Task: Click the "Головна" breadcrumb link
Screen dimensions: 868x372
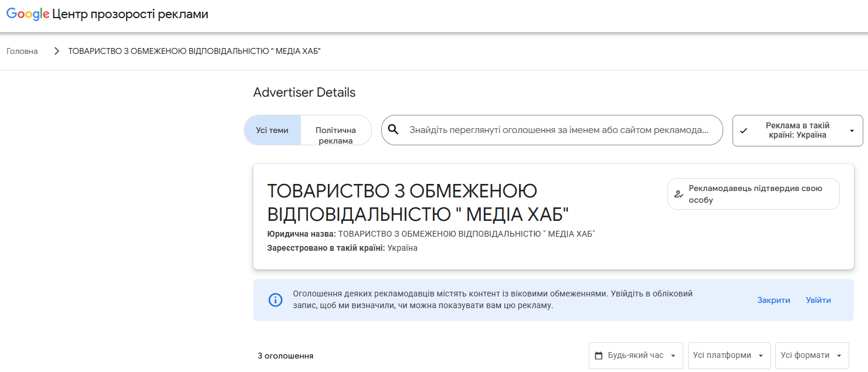Action: (x=22, y=51)
